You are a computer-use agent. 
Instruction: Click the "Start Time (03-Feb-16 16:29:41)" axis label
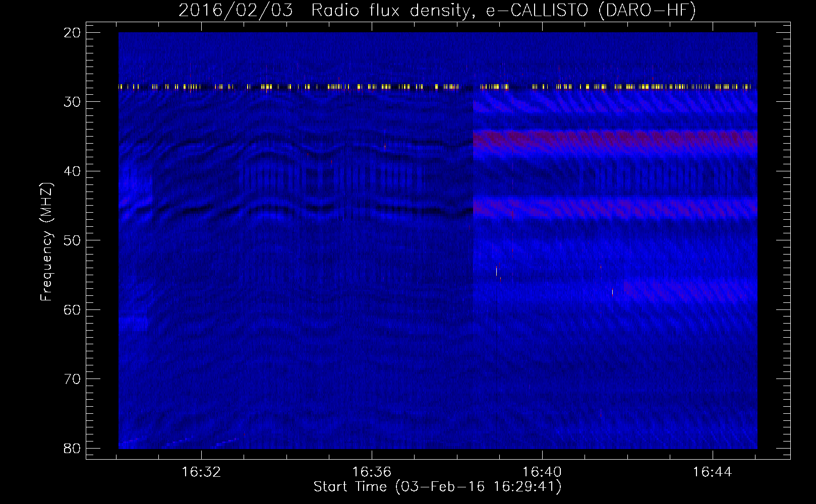pos(437,487)
